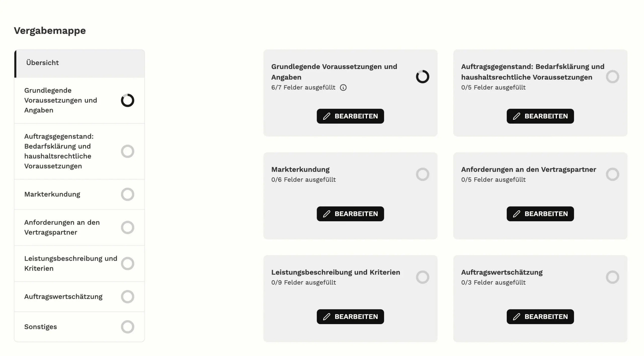This screenshot has height=356, width=644.
Task: Click progress circle on Auftragswertschätzung card
Action: tap(612, 277)
